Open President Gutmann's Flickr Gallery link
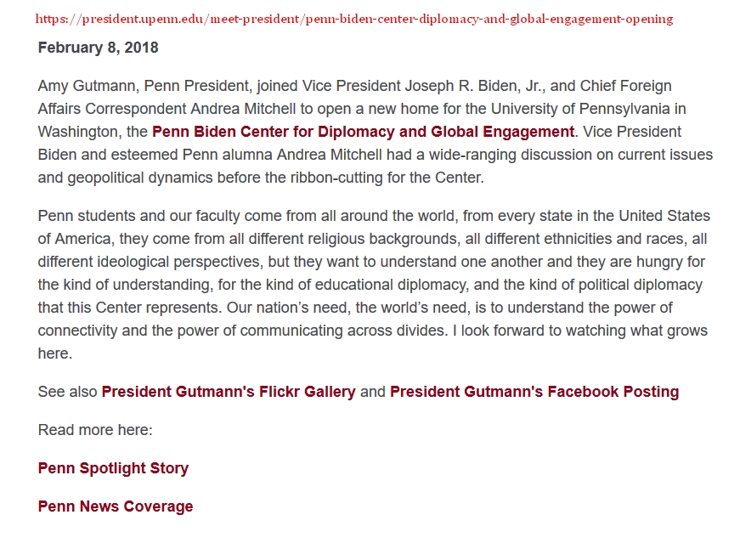 click(x=229, y=392)
